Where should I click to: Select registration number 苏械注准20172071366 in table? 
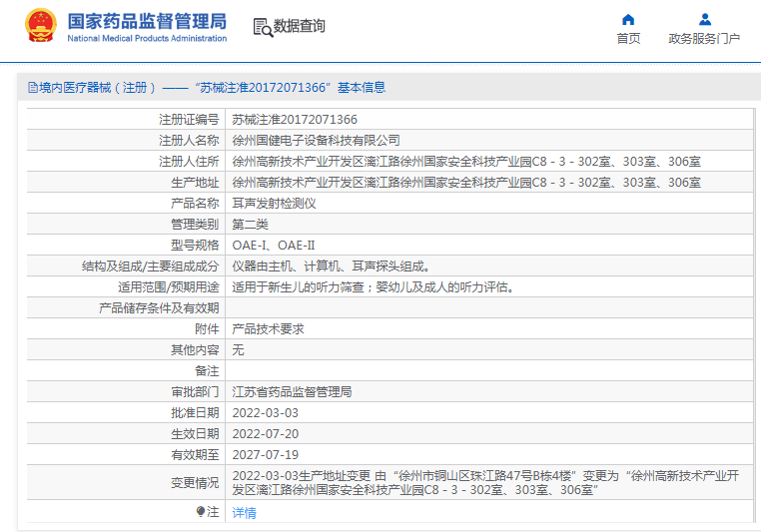point(295,120)
